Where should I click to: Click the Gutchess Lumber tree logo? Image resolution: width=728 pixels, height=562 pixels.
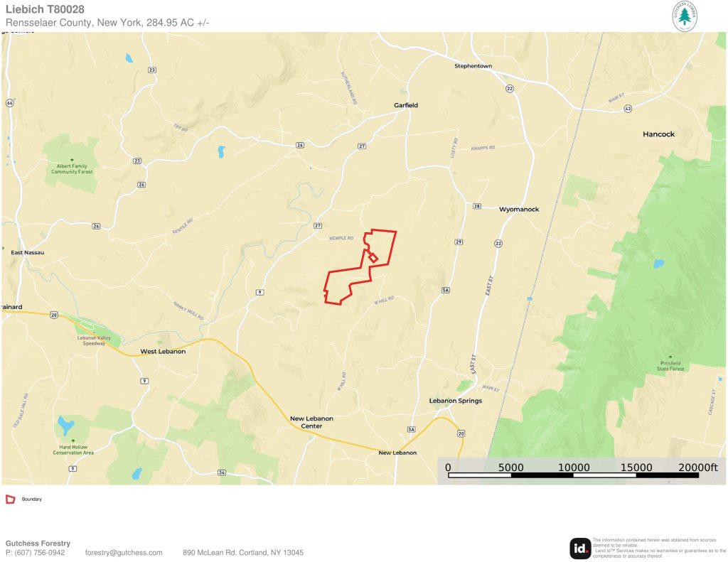[x=685, y=16]
